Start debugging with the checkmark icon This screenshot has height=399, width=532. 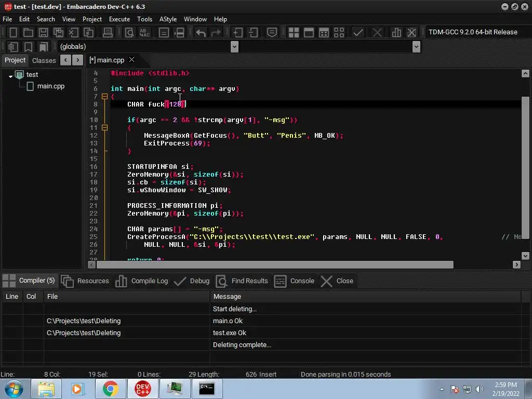tap(358, 32)
